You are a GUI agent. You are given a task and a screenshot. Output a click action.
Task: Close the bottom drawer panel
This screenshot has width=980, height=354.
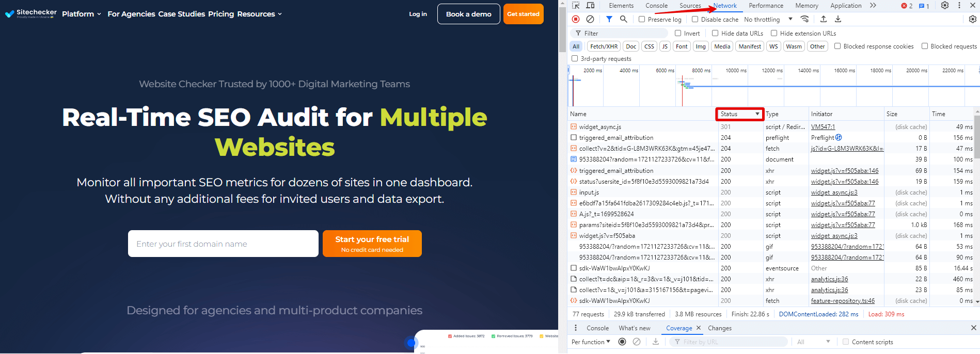[974, 328]
